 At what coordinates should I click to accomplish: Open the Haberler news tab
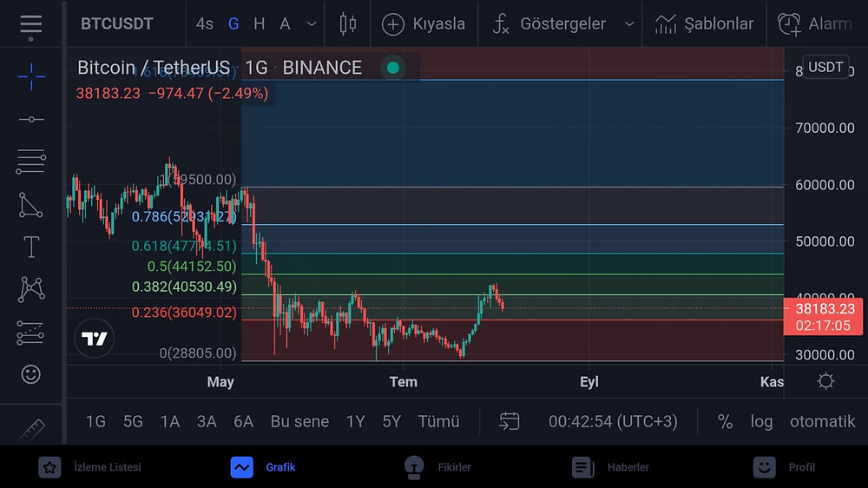(x=610, y=467)
